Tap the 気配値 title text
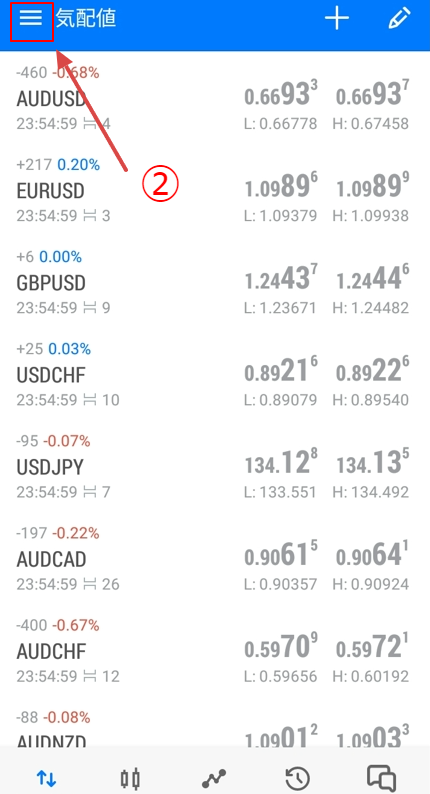The height and width of the screenshot is (794, 430). [x=86, y=19]
